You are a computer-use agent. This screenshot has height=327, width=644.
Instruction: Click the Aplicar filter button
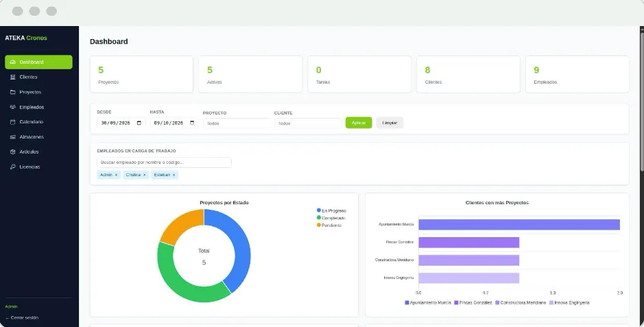(x=359, y=123)
